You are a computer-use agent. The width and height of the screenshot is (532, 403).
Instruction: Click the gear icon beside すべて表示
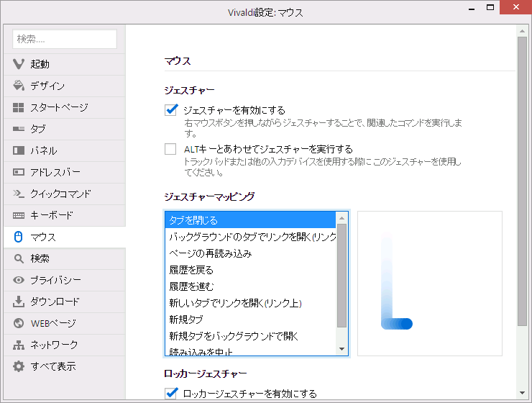(18, 366)
